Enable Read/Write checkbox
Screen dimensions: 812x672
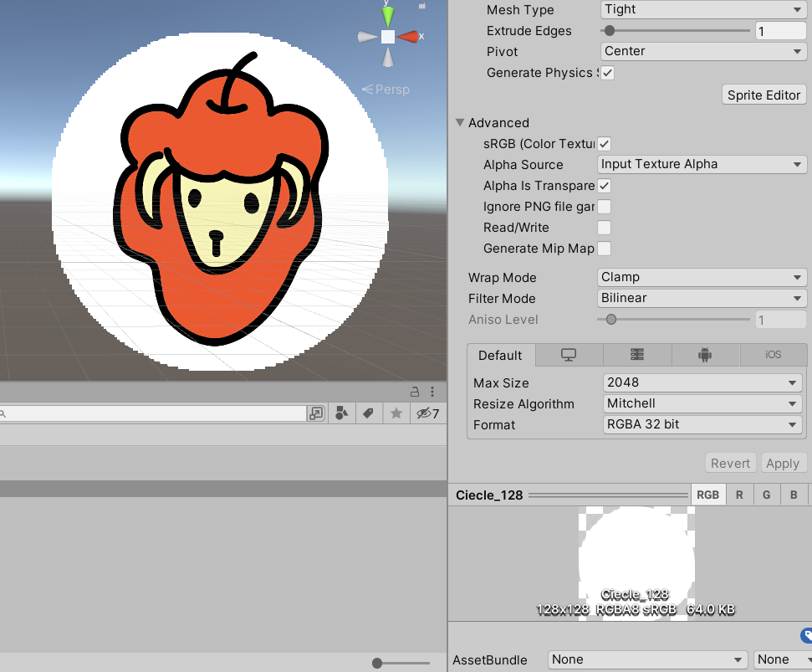click(x=604, y=228)
